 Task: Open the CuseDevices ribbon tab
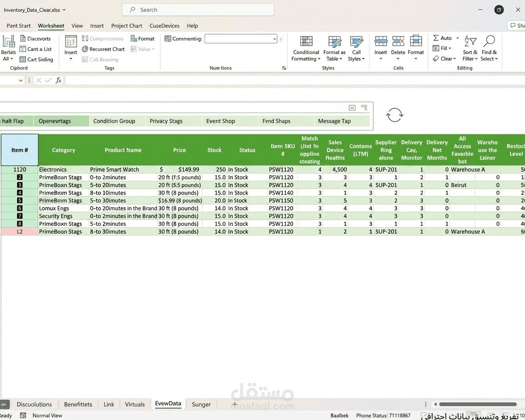click(x=165, y=26)
